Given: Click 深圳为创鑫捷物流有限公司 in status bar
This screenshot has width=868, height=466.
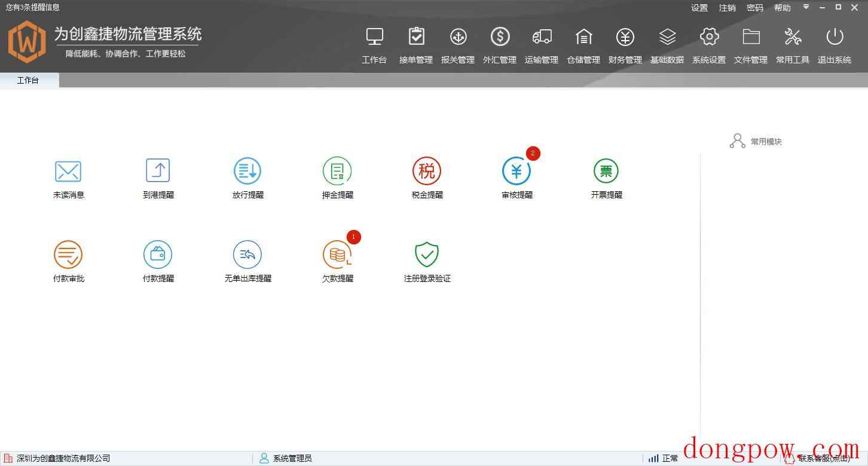Looking at the screenshot, I should click(x=63, y=458).
